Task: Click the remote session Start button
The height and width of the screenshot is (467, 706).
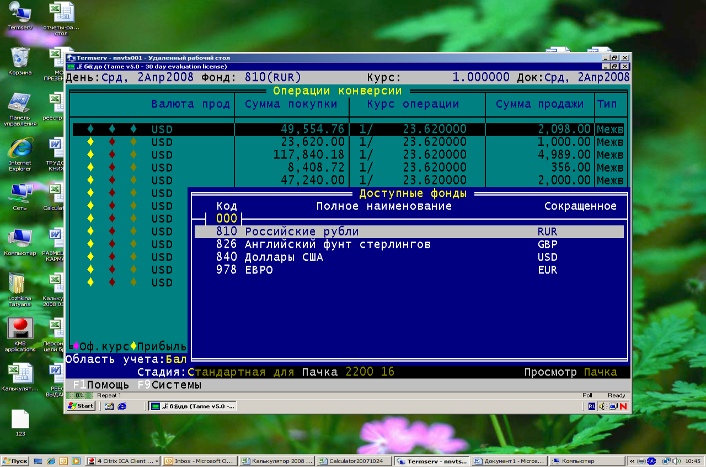Action: tap(82, 407)
